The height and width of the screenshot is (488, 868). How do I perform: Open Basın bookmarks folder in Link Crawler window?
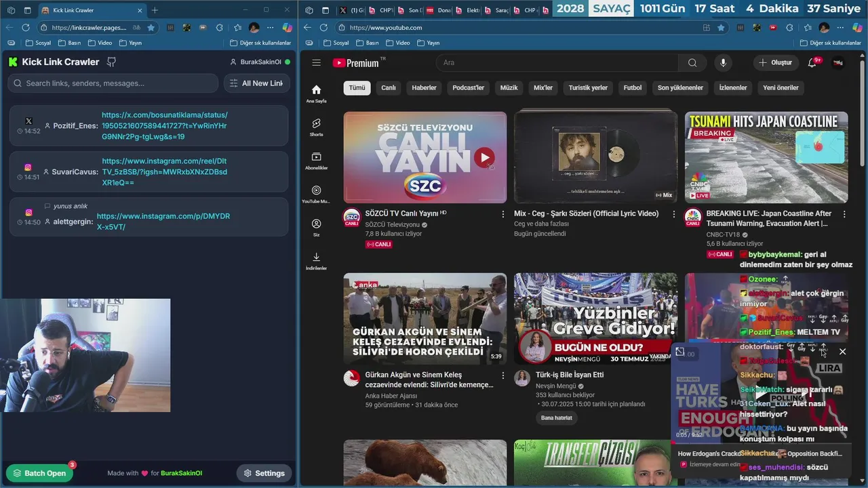pyautogui.click(x=70, y=43)
